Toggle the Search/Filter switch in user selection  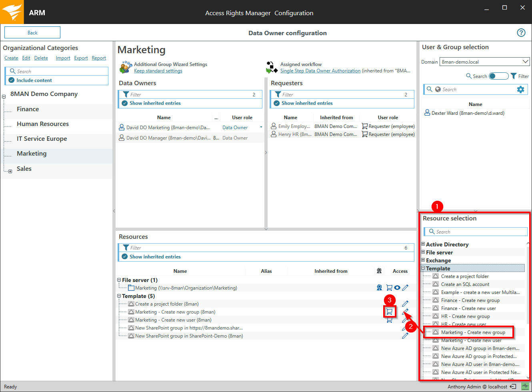click(498, 76)
